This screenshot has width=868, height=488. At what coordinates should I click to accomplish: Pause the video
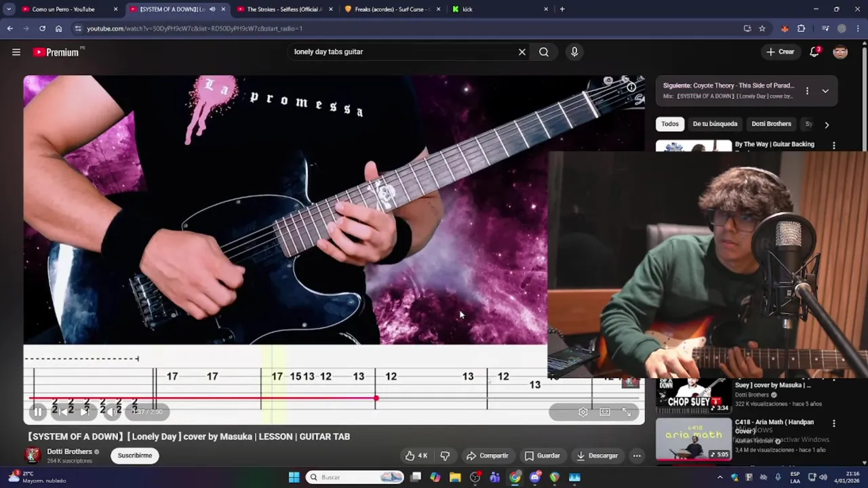tap(38, 411)
